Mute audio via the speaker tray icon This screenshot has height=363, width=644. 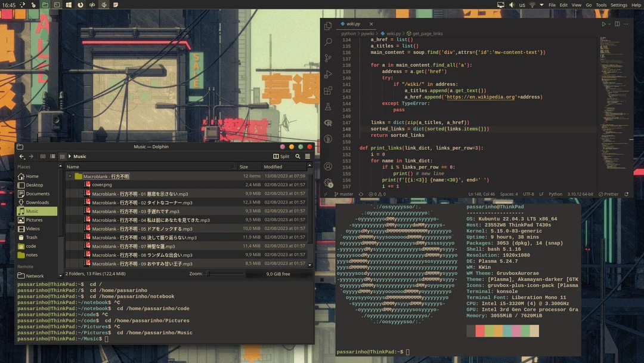[512, 5]
